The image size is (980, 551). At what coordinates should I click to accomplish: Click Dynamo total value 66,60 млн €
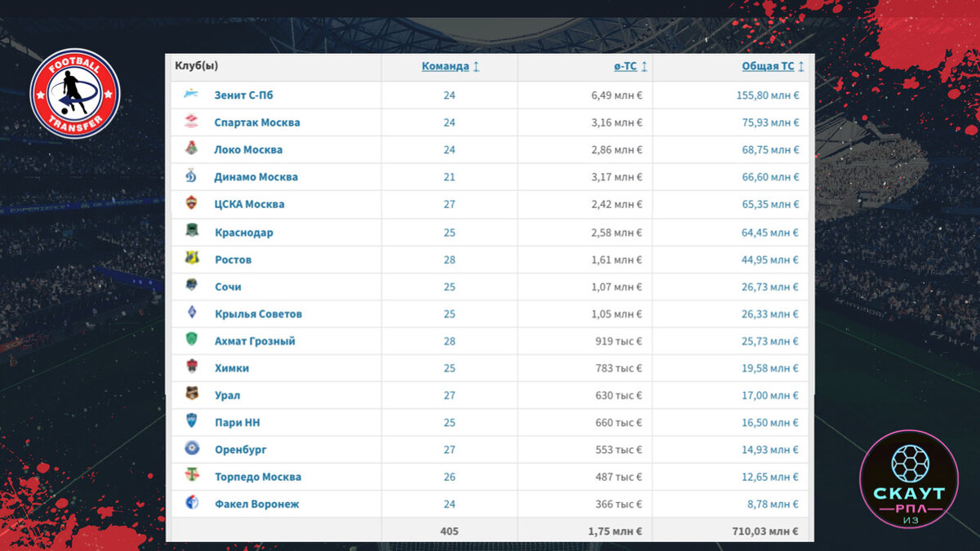point(771,176)
